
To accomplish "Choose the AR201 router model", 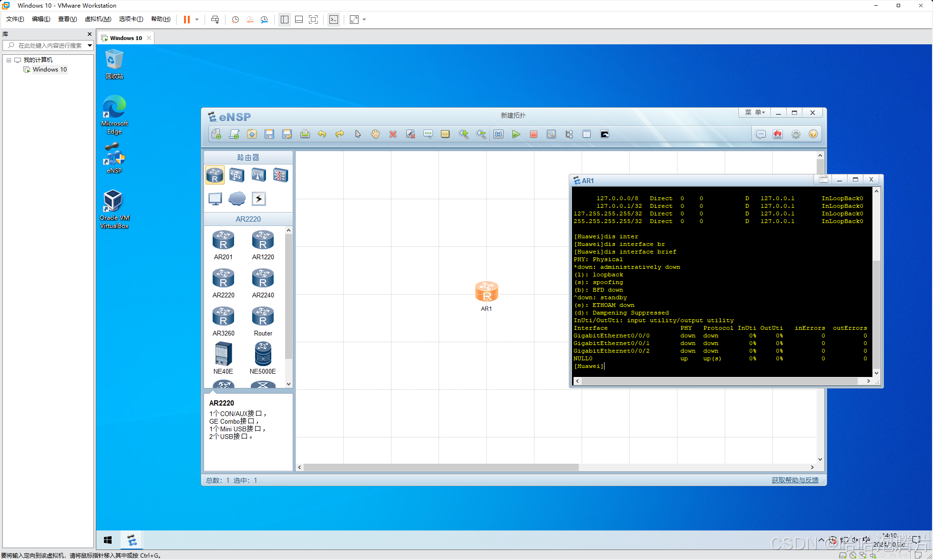I will point(223,245).
